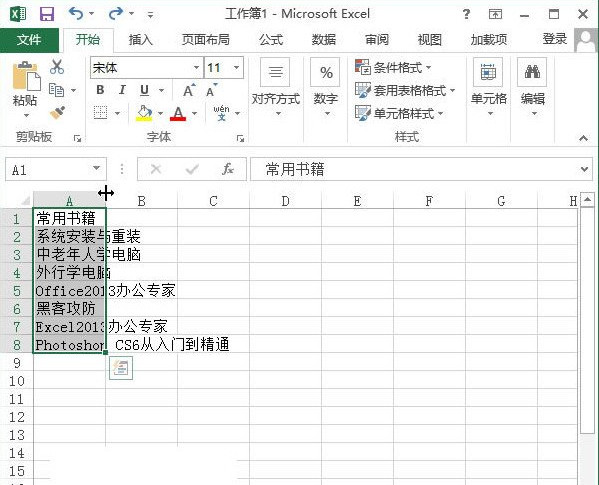Click the Insert Function fx icon
This screenshot has height=485, width=599.
tap(228, 169)
